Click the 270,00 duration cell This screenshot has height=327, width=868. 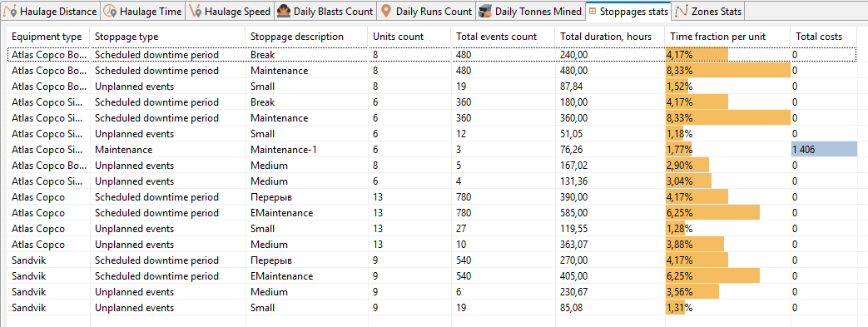611,260
